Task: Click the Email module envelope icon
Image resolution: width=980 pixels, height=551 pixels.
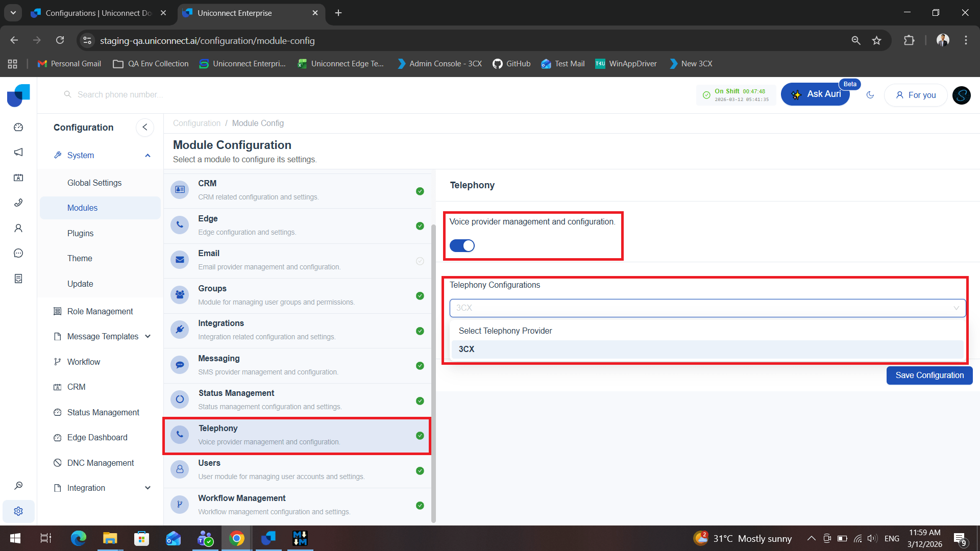Action: coord(180,260)
